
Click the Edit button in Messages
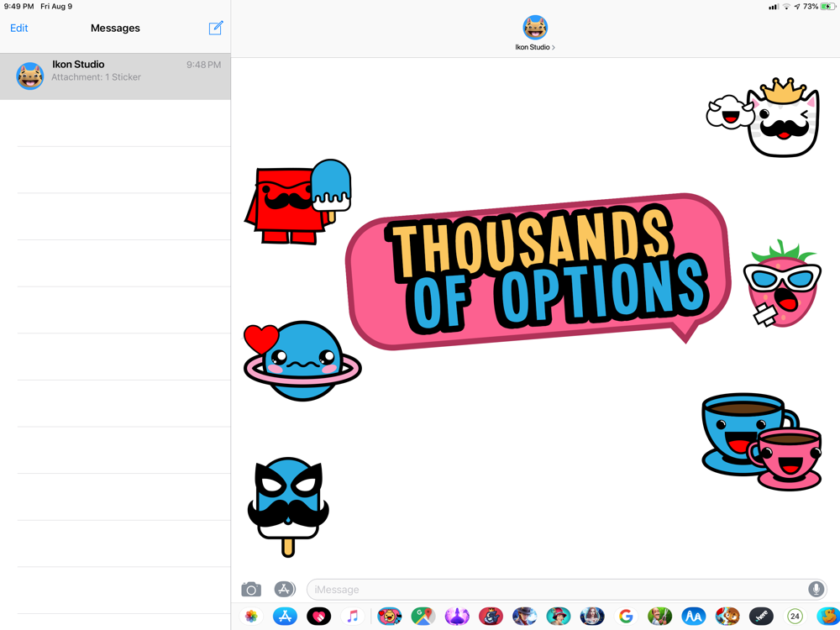[18, 28]
